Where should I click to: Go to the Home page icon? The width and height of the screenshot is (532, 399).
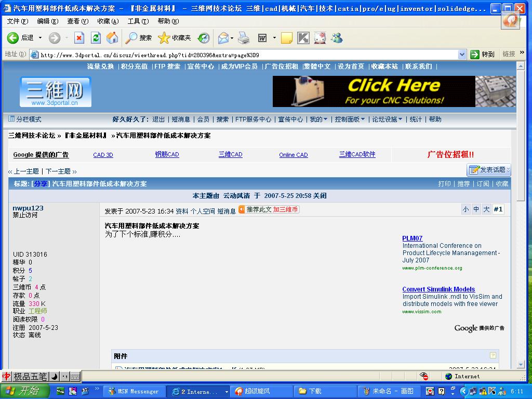point(112,37)
